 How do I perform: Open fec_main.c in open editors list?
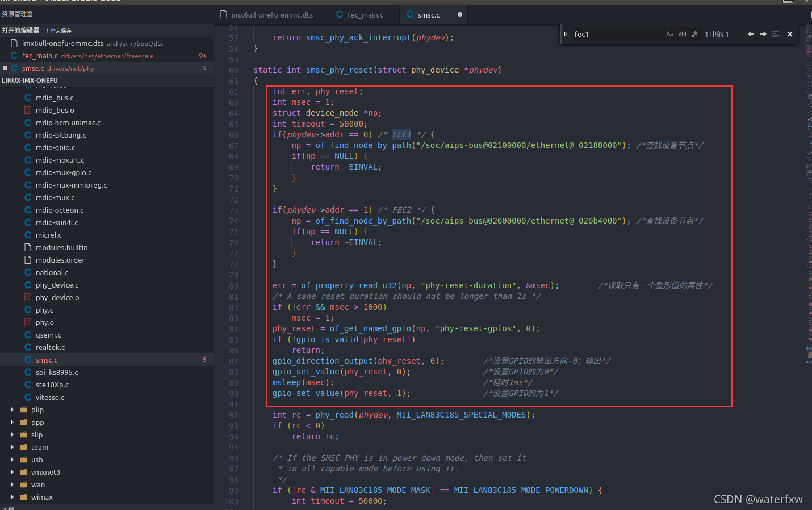(107, 56)
